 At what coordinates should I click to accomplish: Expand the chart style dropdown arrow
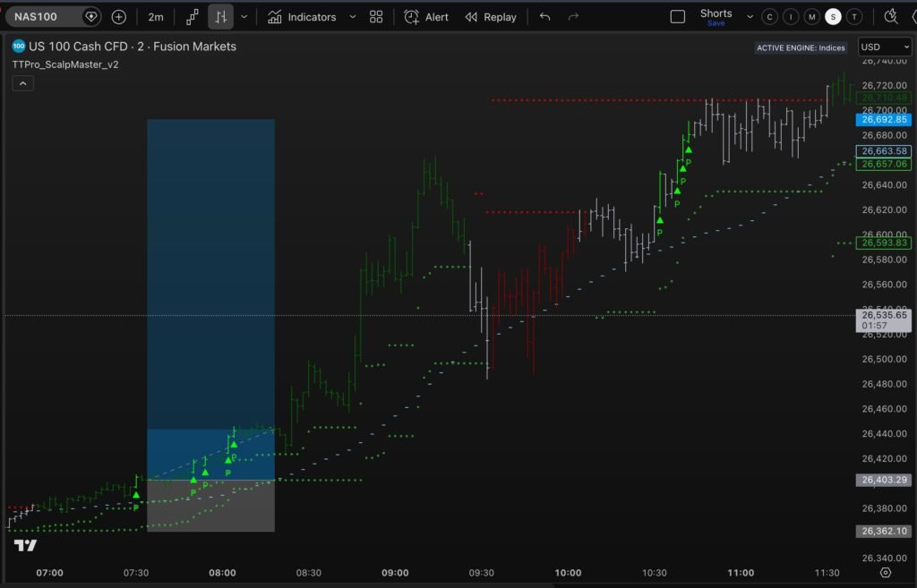[x=244, y=17]
